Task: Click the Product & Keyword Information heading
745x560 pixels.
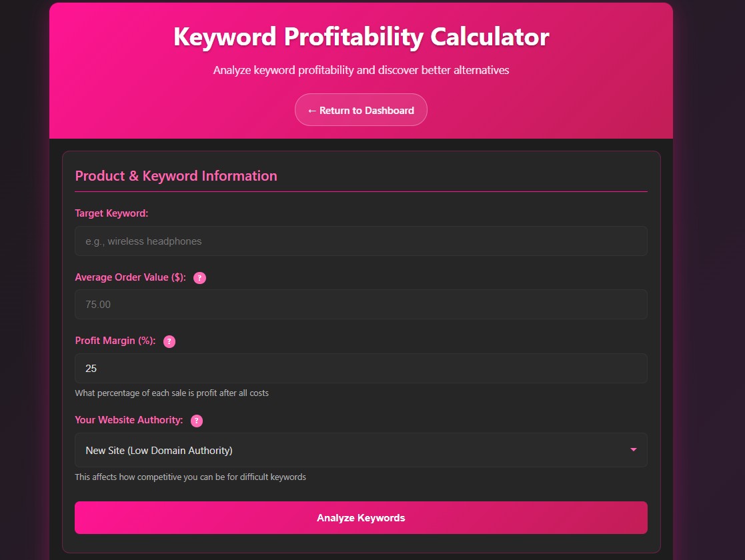Action: click(176, 176)
